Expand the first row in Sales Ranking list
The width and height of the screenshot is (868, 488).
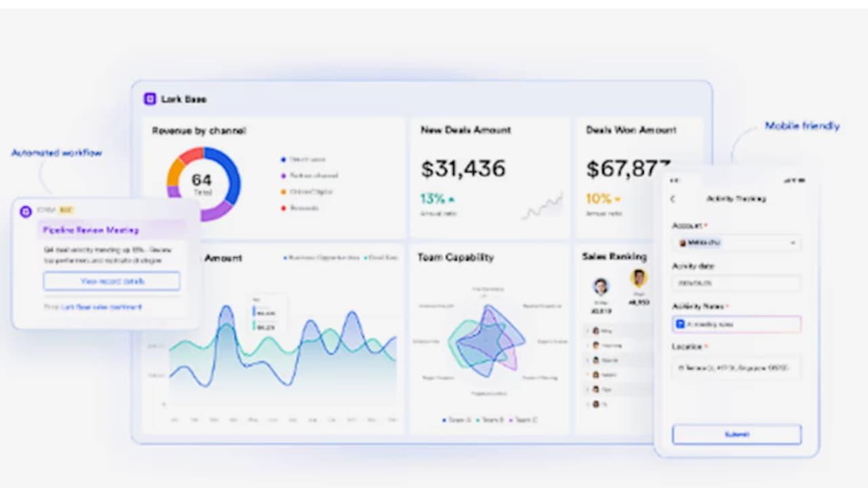(x=587, y=331)
